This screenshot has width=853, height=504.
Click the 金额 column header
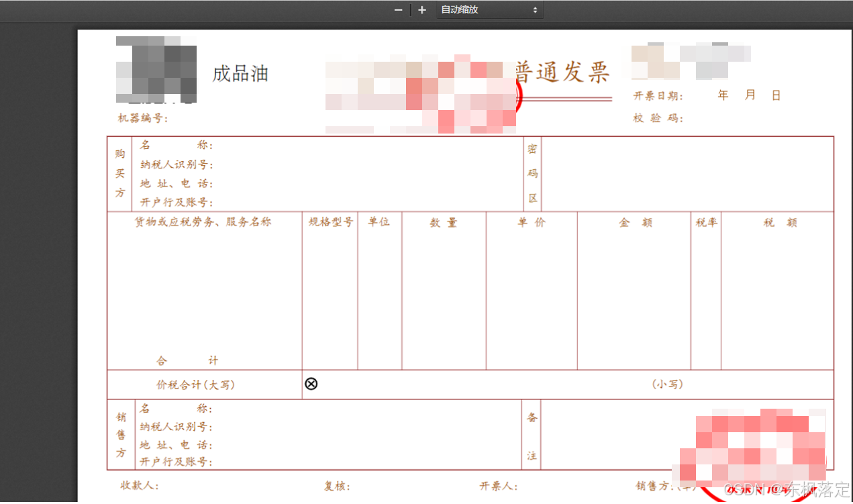[635, 223]
